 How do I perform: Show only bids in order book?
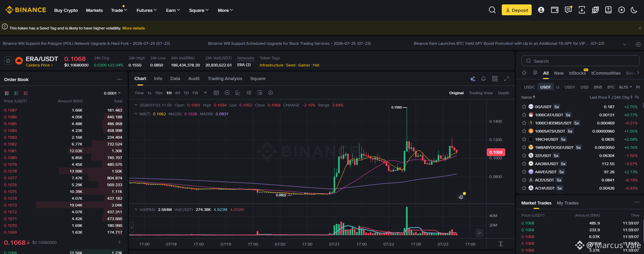16,93
